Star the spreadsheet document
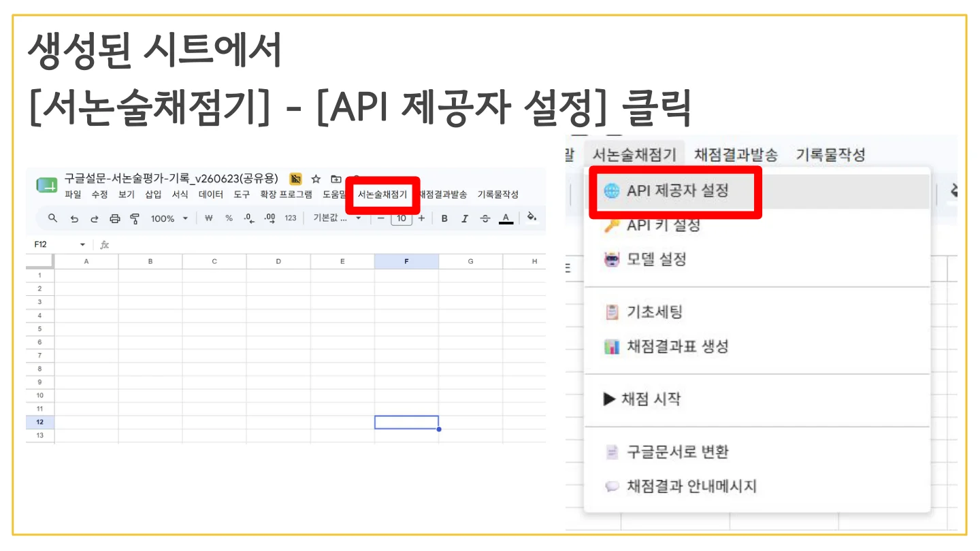Image resolution: width=980 pixels, height=551 pixels. click(x=316, y=179)
